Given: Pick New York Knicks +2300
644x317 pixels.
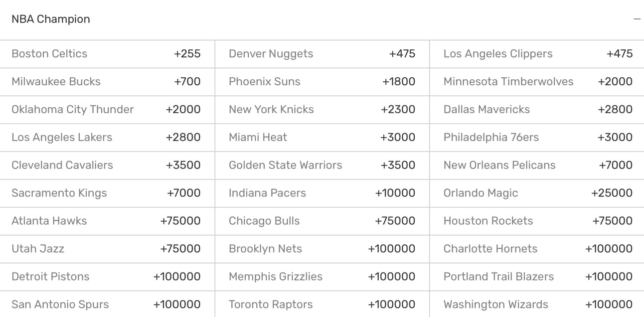Looking at the screenshot, I should [322, 110].
